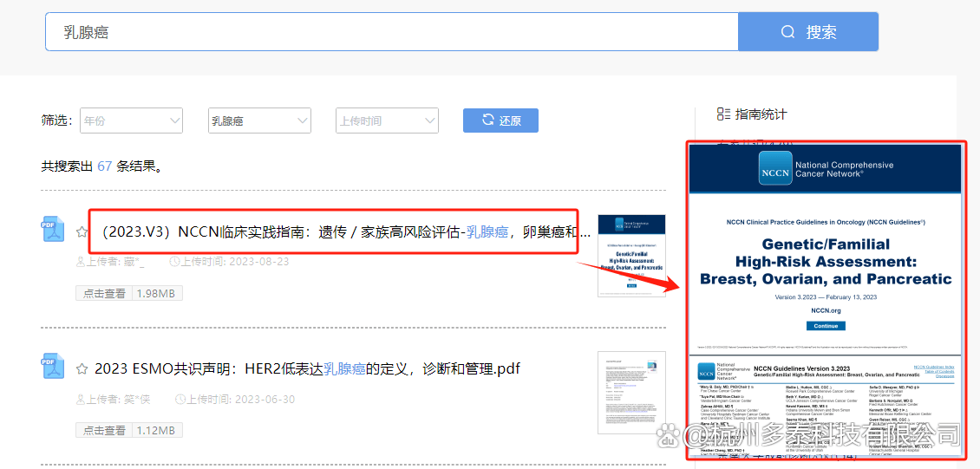Click the result count number 67
Screen dimensions: 980x469
coord(104,166)
